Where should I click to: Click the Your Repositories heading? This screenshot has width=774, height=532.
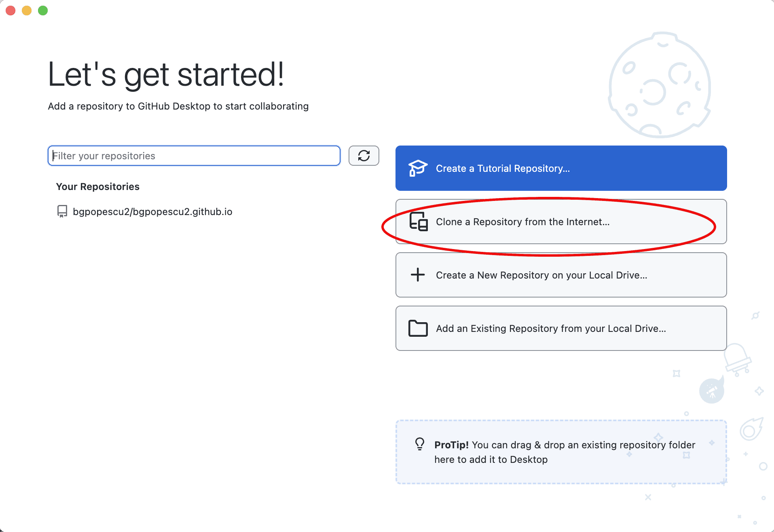coord(97,187)
